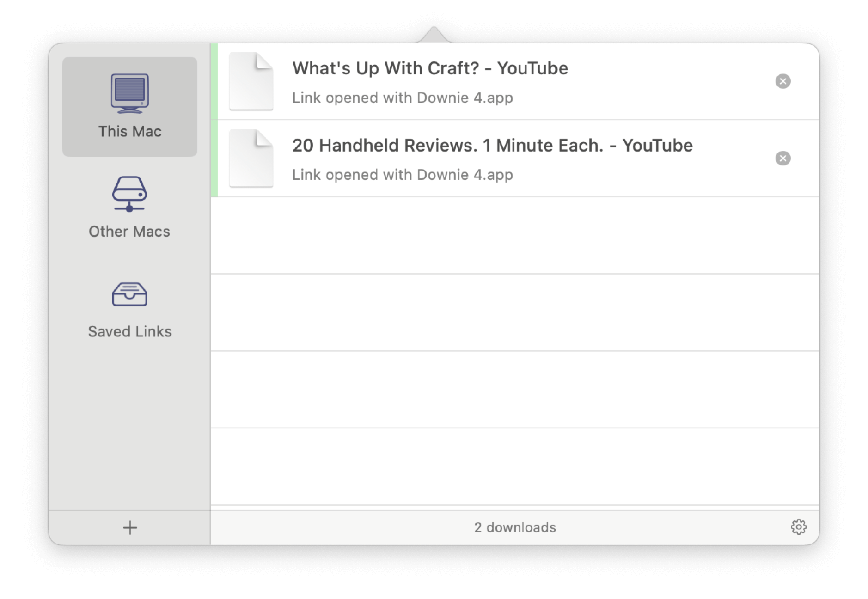Click the file icon for 20 Handheld Reviews
The height and width of the screenshot is (599, 868).
[251, 159]
